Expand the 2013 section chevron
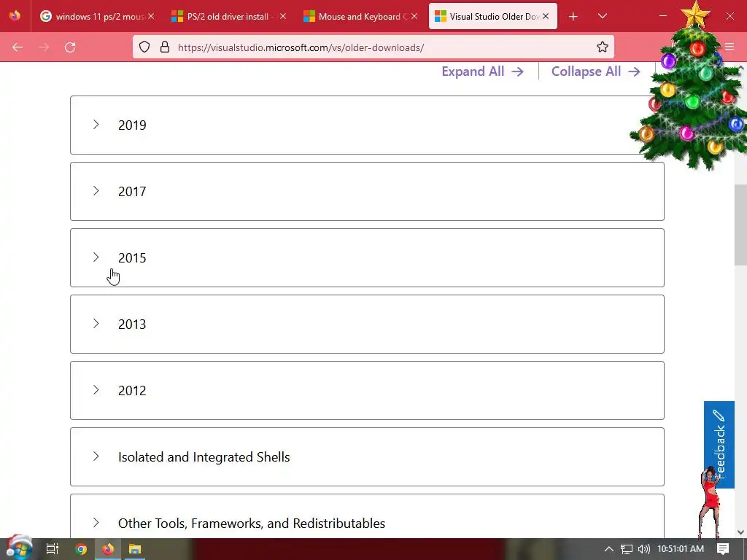This screenshot has width=747, height=560. (x=96, y=324)
